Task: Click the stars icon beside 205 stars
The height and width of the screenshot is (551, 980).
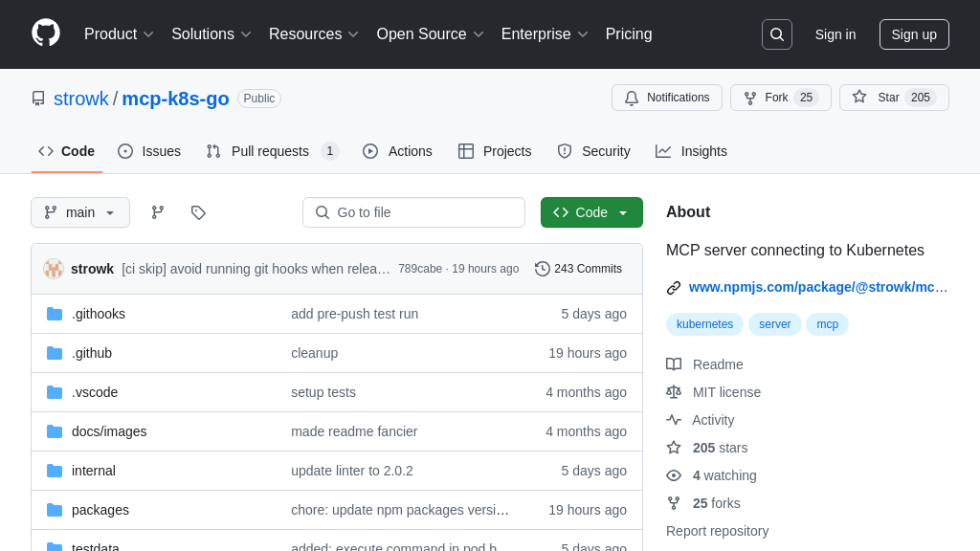Action: 674,448
